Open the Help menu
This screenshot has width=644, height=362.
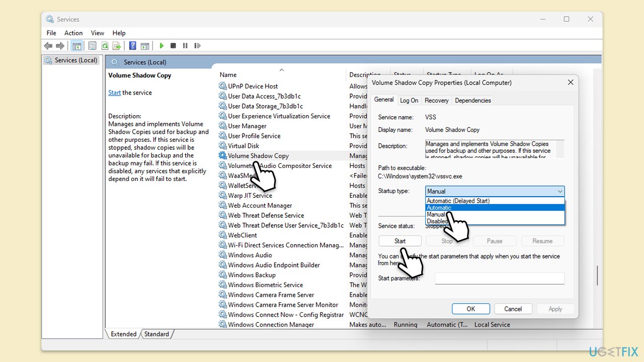coord(119,33)
